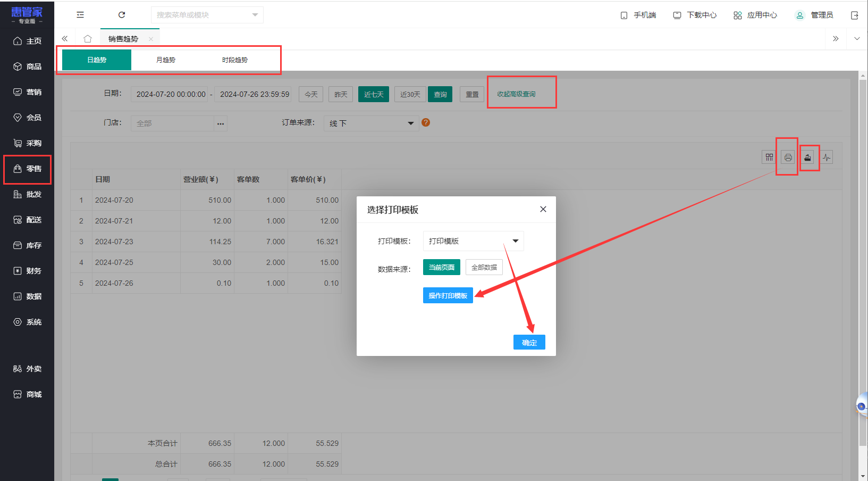Image resolution: width=868 pixels, height=481 pixels.
Task: Open 主页 in the sidebar
Action: pos(27,41)
